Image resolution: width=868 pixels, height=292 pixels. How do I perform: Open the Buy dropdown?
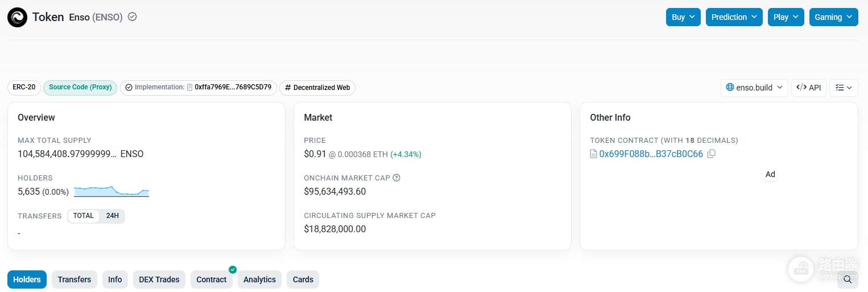683,17
